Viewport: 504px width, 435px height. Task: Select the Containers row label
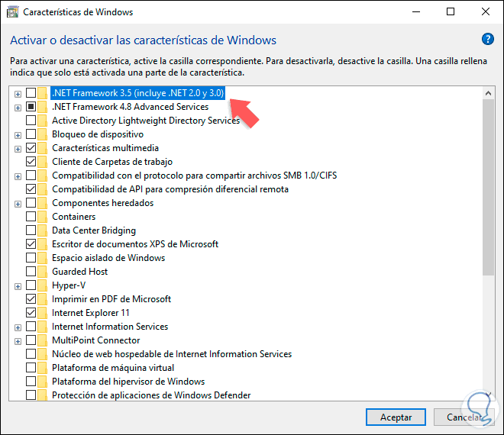[73, 217]
